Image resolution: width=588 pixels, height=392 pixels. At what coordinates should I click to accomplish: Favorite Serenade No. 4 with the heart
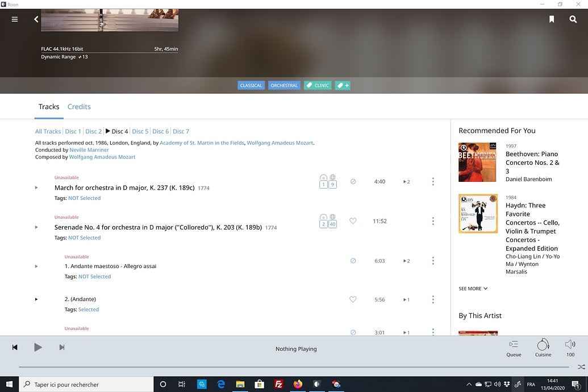pos(353,221)
